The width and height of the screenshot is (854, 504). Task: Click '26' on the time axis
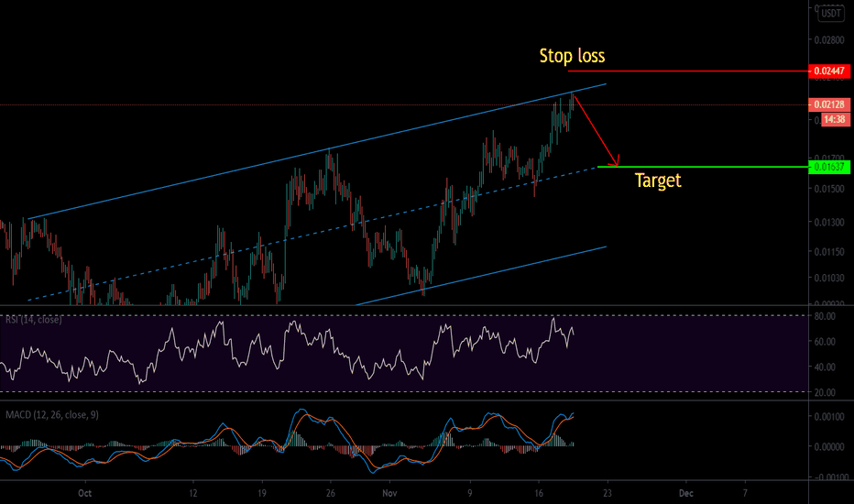point(331,493)
